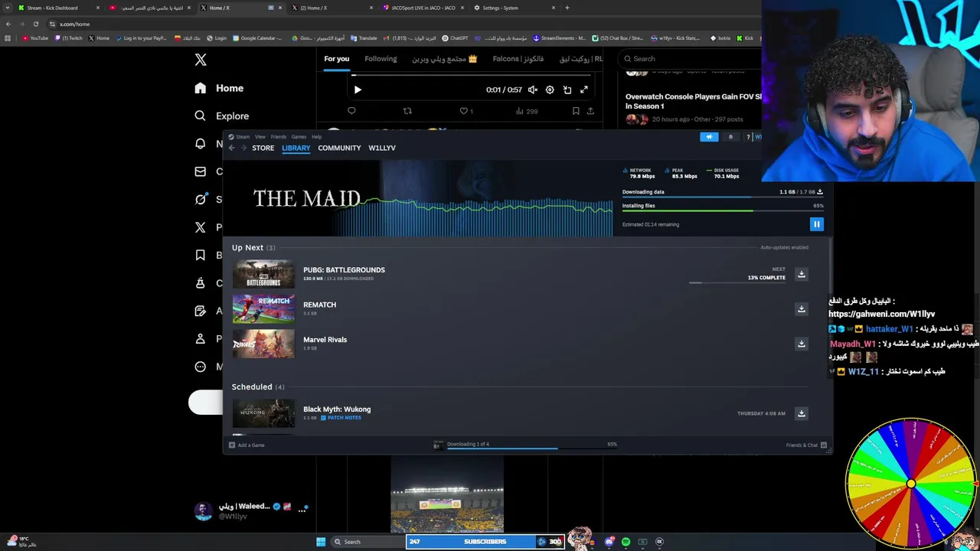Screen dimensions: 980x551
Task: Go forward in Steam navigation
Action: (243, 148)
